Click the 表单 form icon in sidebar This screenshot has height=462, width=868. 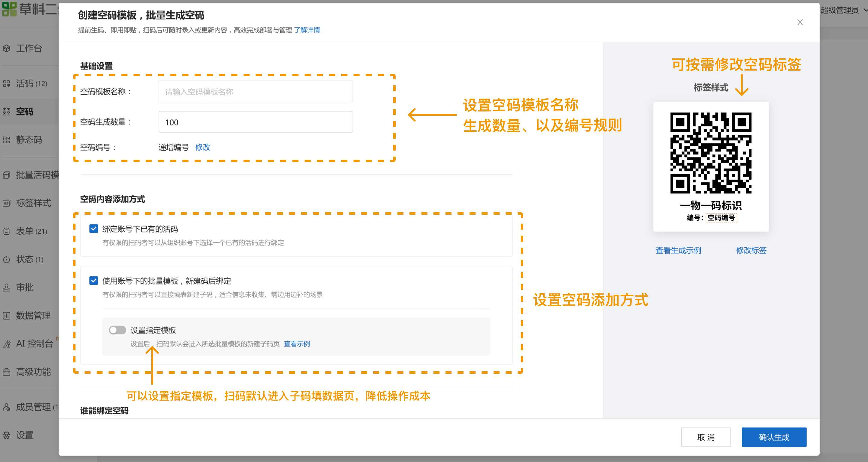[x=7, y=231]
